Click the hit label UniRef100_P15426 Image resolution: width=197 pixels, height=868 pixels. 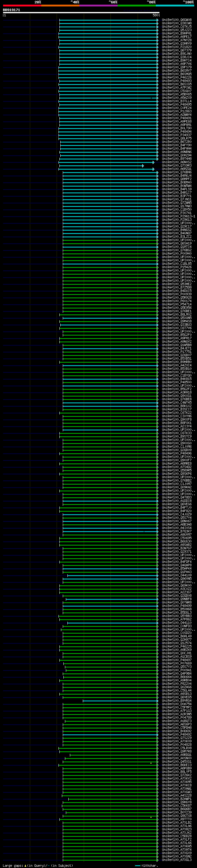(x=177, y=267)
